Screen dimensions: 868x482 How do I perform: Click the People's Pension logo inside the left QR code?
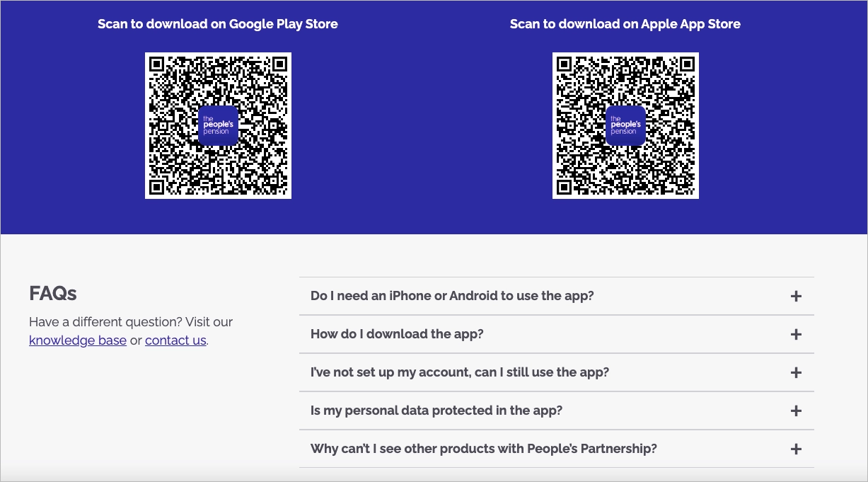pos(218,125)
